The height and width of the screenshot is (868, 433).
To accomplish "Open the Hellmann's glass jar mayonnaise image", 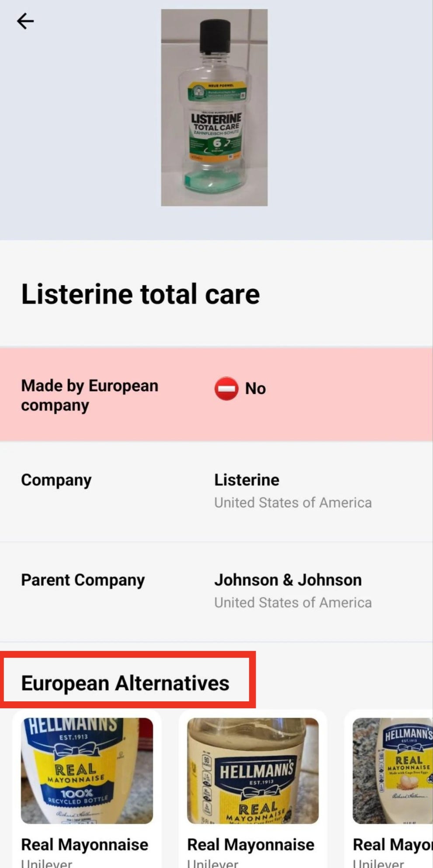I will (x=253, y=770).
